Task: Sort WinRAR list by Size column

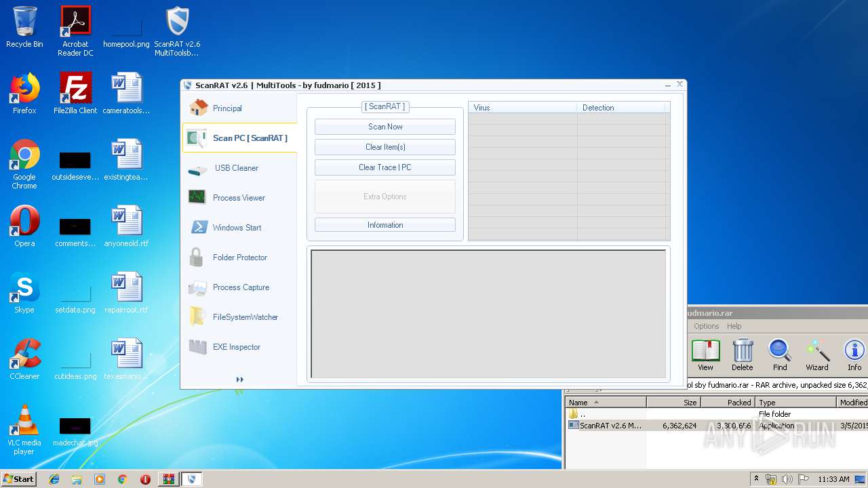Action: coord(673,402)
